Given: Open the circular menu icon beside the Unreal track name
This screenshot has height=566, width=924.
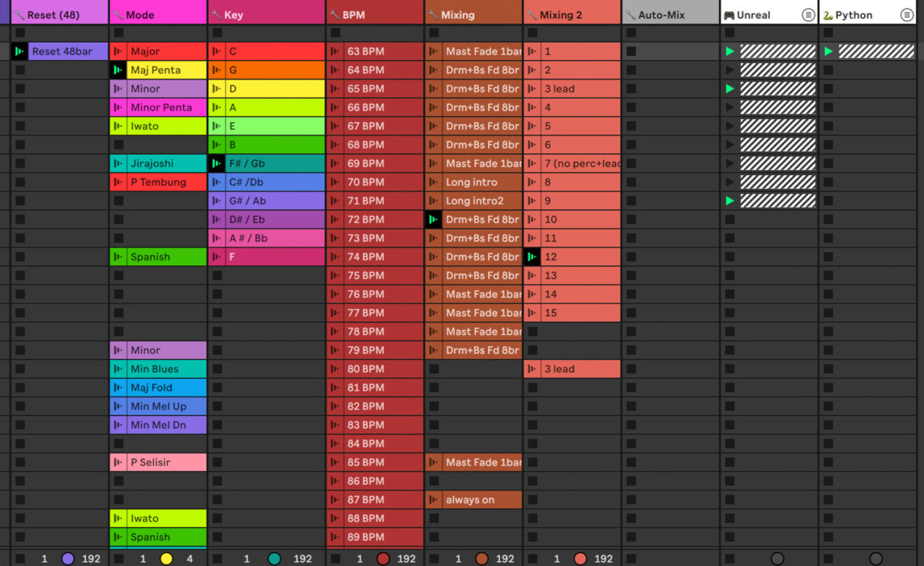Looking at the screenshot, I should coord(808,14).
